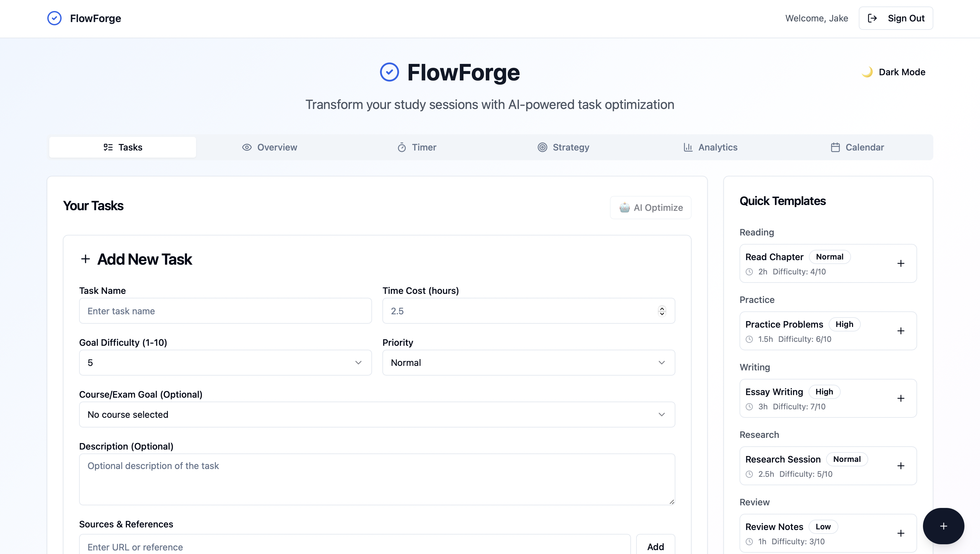Click the Quick Templates heading
980x554 pixels.
(783, 201)
